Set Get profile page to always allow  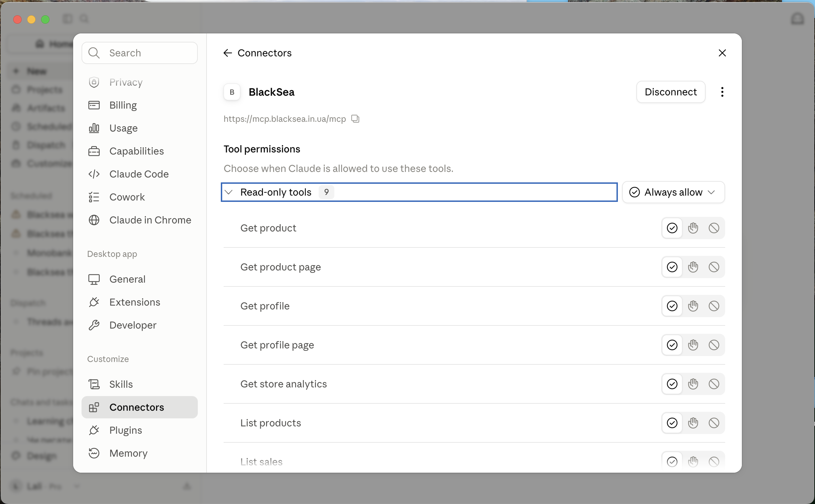pyautogui.click(x=672, y=345)
